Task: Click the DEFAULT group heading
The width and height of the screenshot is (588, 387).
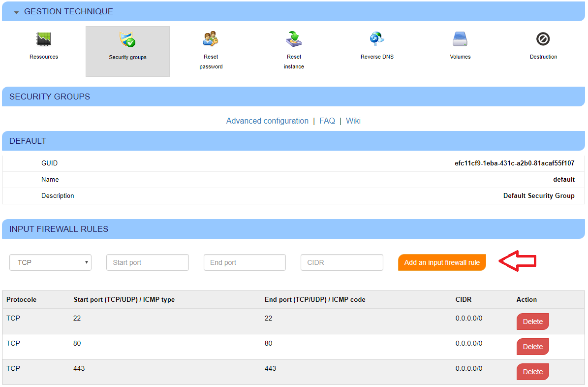Action: tap(28, 141)
